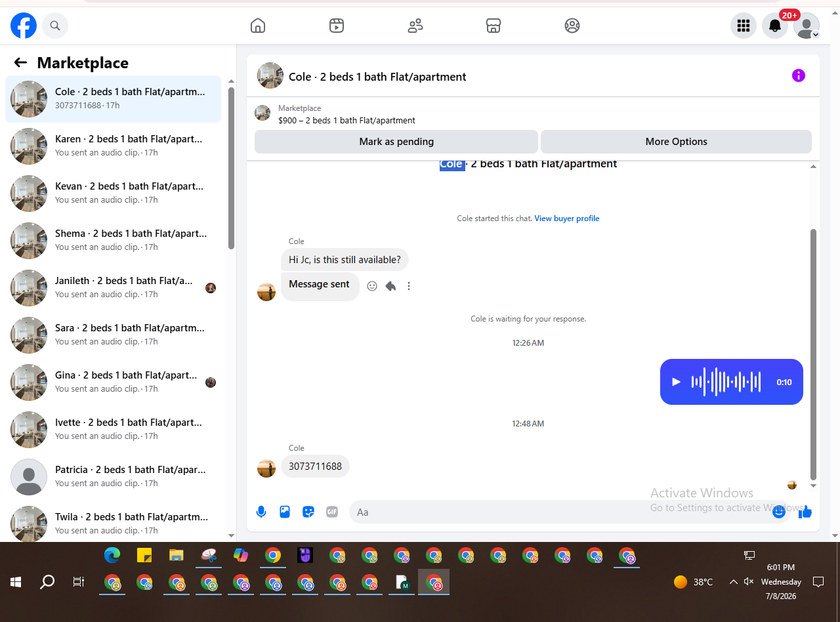Open the notifications bell
The image size is (840, 622).
(x=775, y=26)
